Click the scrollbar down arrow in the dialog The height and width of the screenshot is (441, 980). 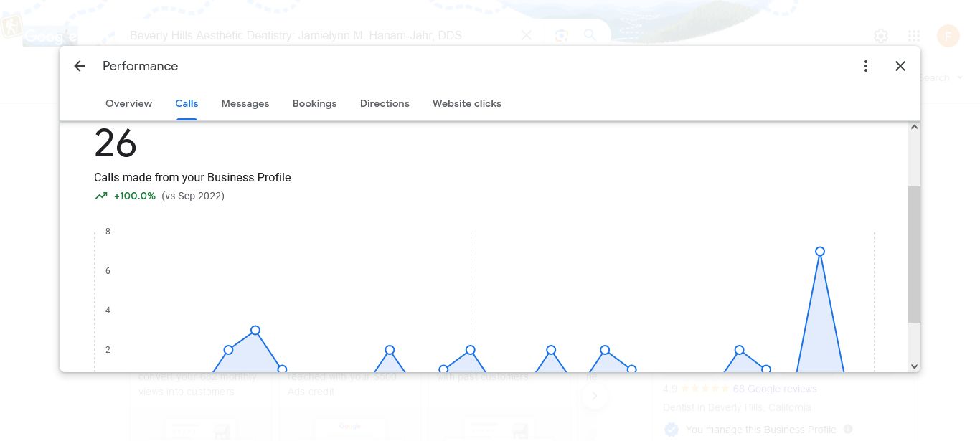click(914, 366)
